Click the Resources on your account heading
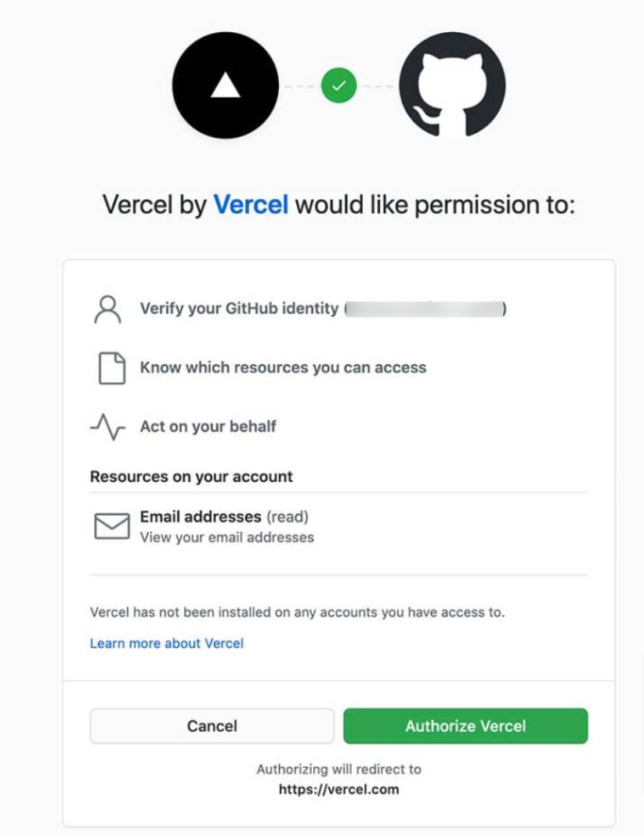The image size is (644, 835). click(x=191, y=476)
